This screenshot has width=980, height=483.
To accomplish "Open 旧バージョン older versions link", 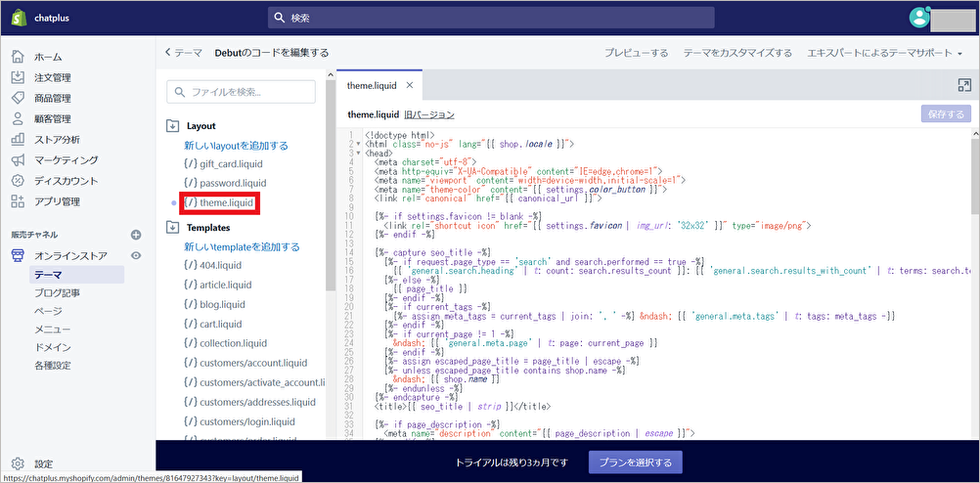I will (428, 115).
